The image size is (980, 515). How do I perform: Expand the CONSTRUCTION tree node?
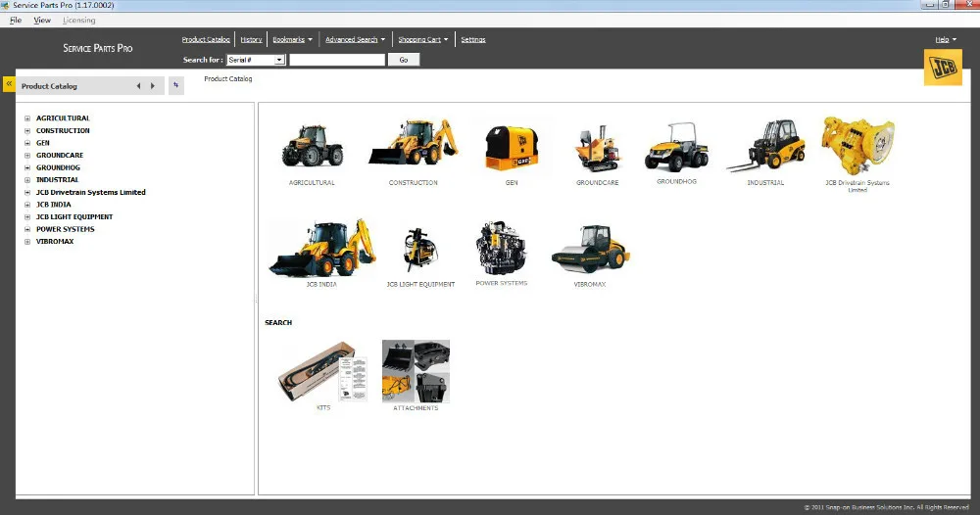(x=27, y=130)
